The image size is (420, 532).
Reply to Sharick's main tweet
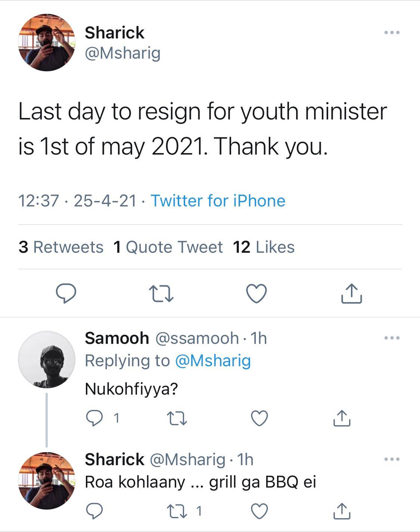66,293
